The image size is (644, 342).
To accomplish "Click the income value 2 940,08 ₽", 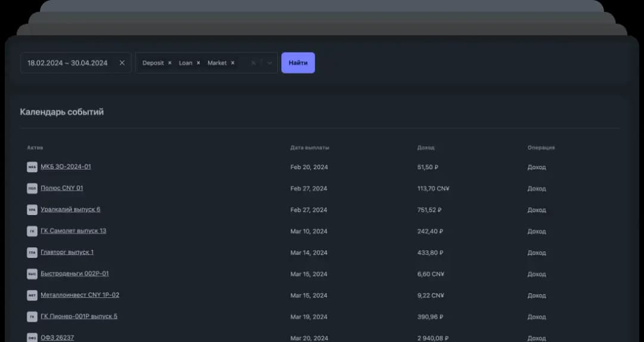I will tap(433, 338).
